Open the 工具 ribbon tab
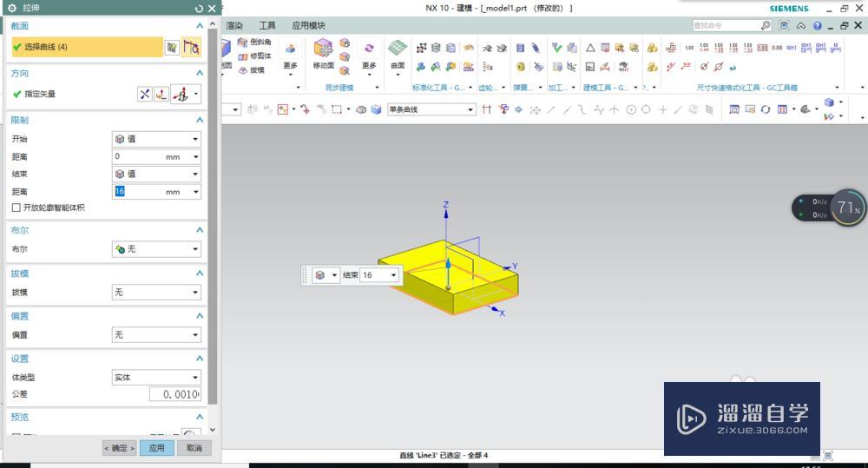The image size is (868, 468). click(267, 25)
